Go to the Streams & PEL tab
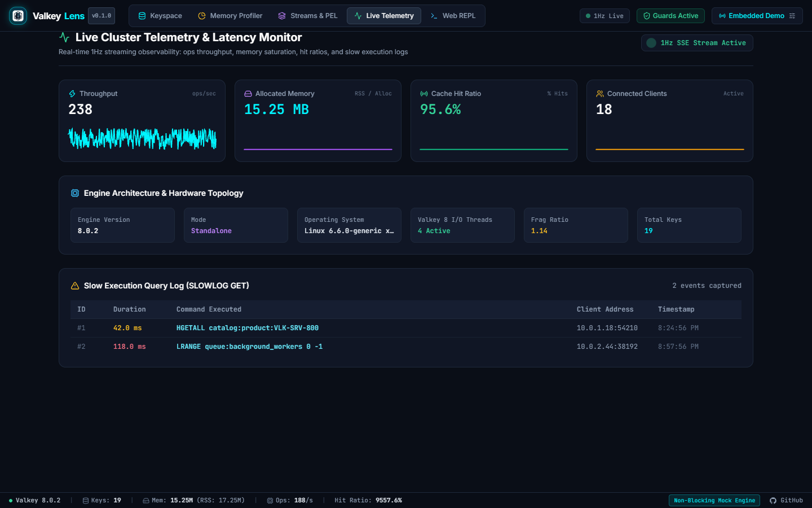 tap(308, 16)
